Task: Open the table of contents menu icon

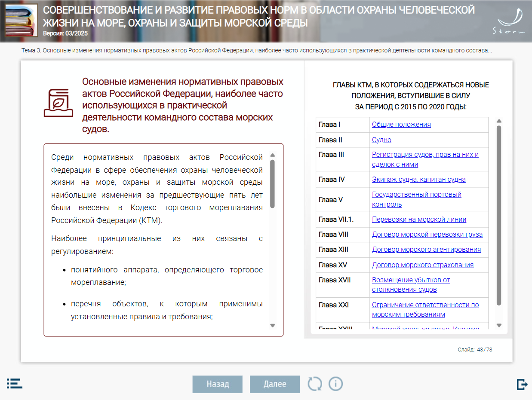Action: (x=15, y=384)
